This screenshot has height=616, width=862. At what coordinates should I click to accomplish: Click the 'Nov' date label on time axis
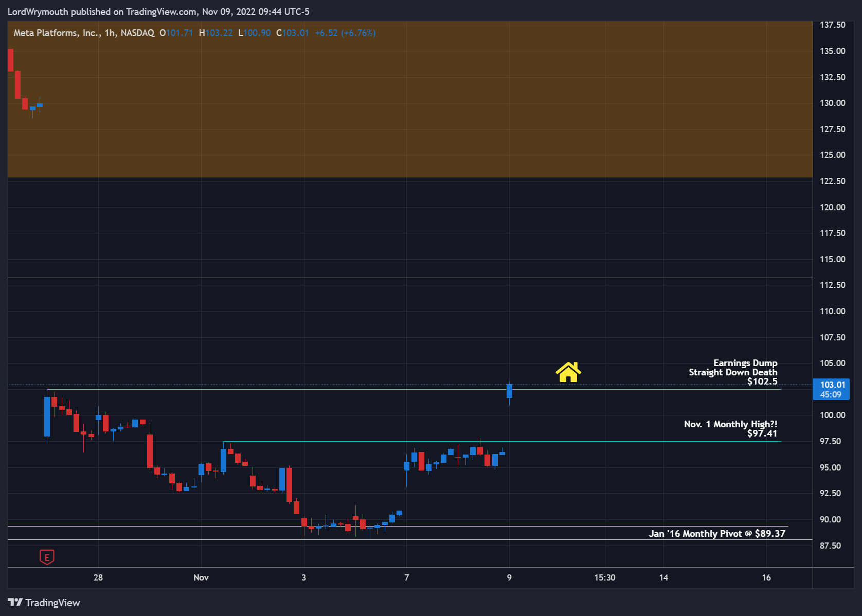201,577
